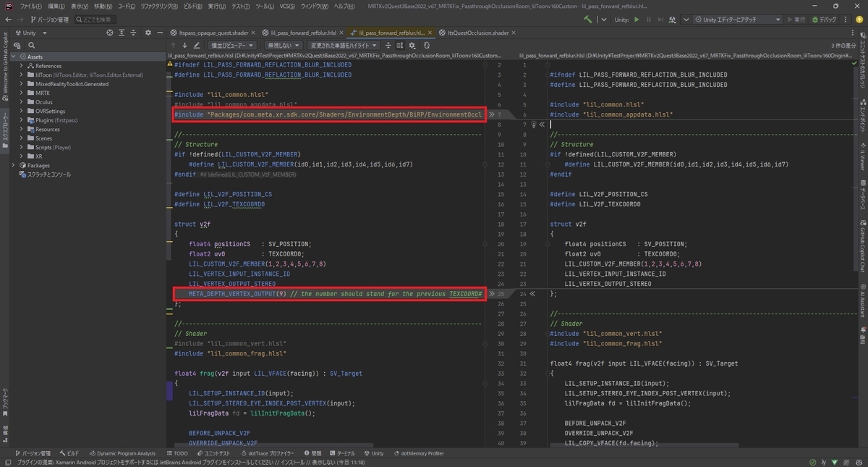
Task: Accept first change with chevron arrow
Action: 491,114
